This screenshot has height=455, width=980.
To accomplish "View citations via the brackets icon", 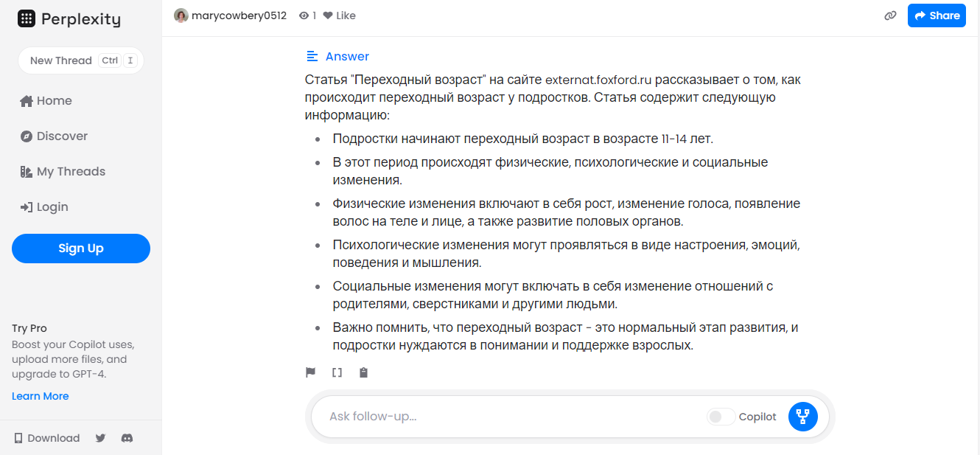I will [337, 372].
